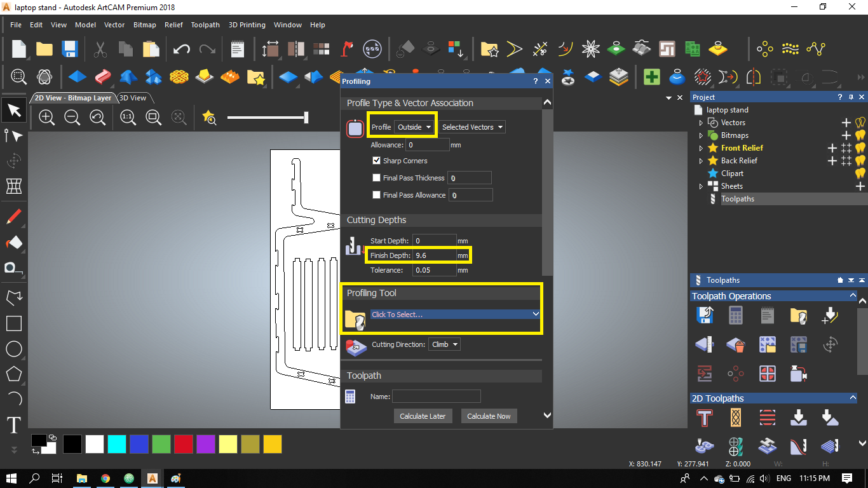Zoom out of the 2D view
The image size is (868, 488).
[x=72, y=117]
